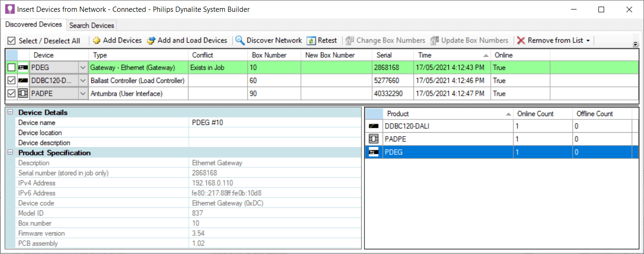Click 'Gateway - Ethernet (Gateway)' type cell
644x254 pixels.
(x=139, y=68)
